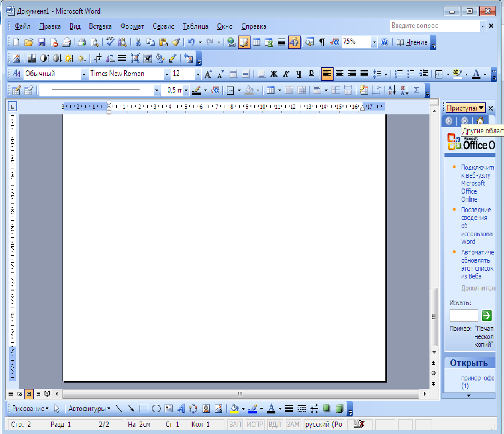This screenshot has width=504, height=434.
Task: Draw an oval shape
Action: coord(156,409)
